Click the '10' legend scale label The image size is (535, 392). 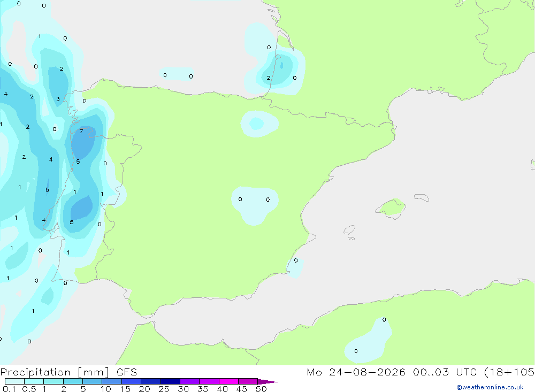pos(106,389)
